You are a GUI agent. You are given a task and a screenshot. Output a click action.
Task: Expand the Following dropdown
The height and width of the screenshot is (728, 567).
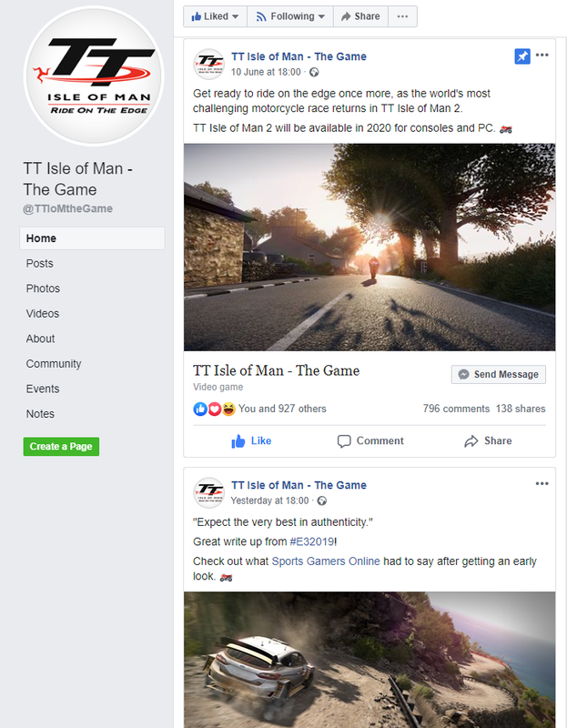click(x=290, y=16)
